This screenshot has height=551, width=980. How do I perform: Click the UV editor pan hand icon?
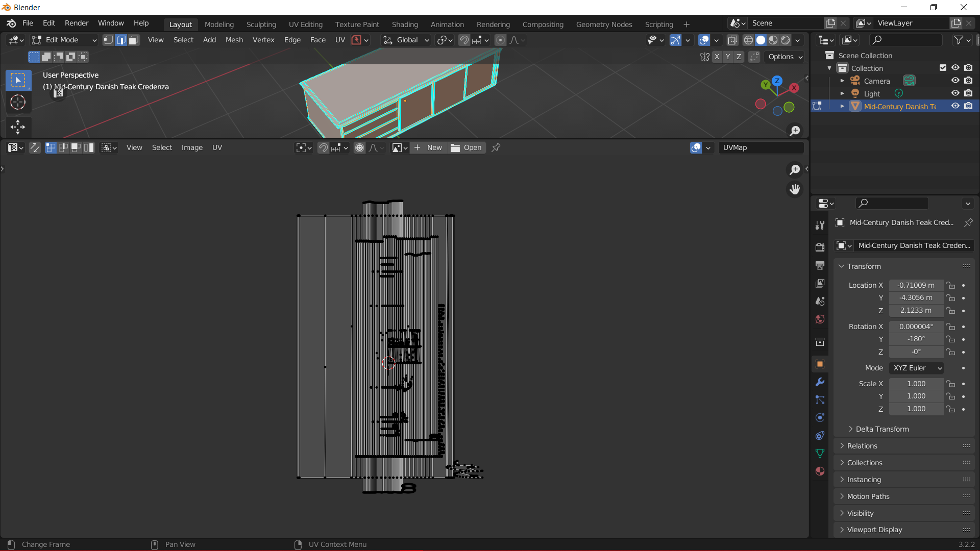click(x=795, y=189)
